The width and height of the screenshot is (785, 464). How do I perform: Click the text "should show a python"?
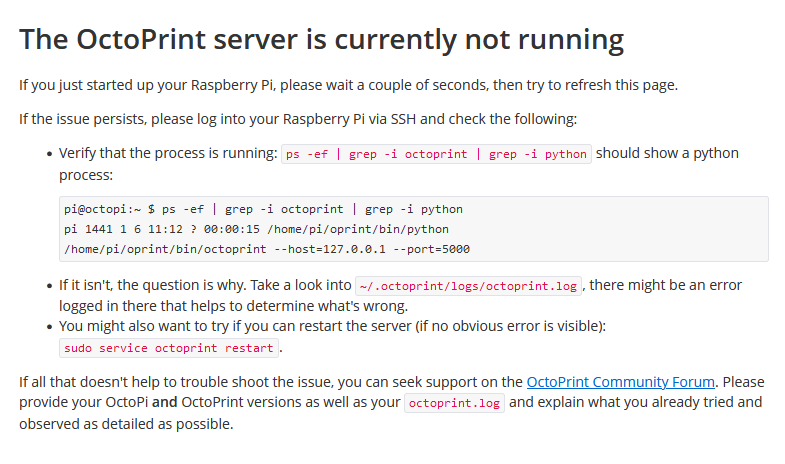[x=667, y=153]
